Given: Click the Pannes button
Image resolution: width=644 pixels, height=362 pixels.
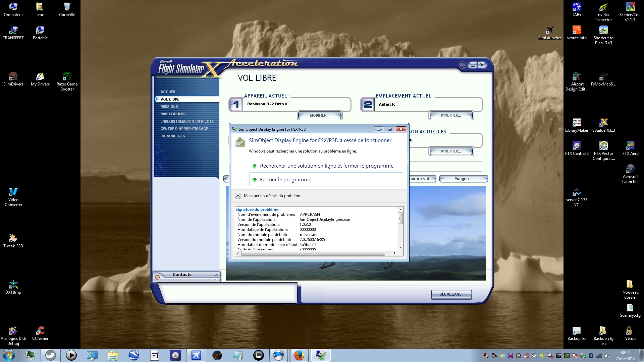Looking at the screenshot, I should [464, 179].
